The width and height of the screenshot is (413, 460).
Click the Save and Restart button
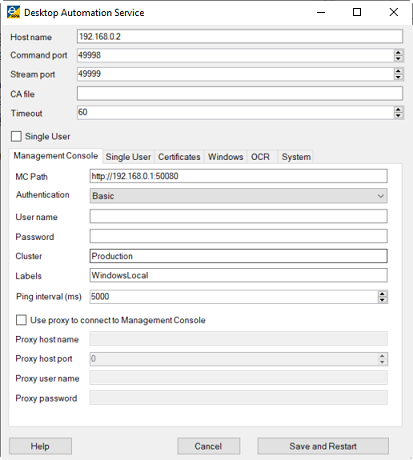tap(323, 446)
